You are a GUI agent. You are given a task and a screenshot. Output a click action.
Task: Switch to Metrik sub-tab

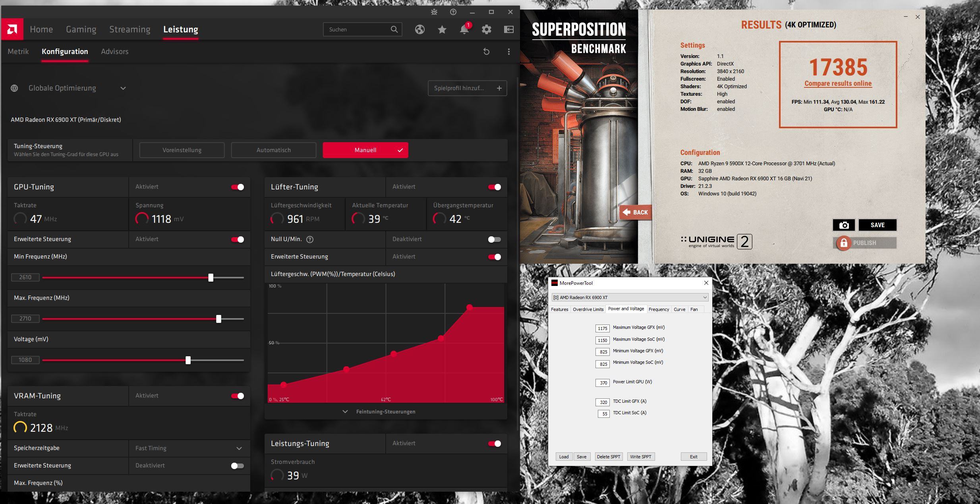pyautogui.click(x=18, y=52)
